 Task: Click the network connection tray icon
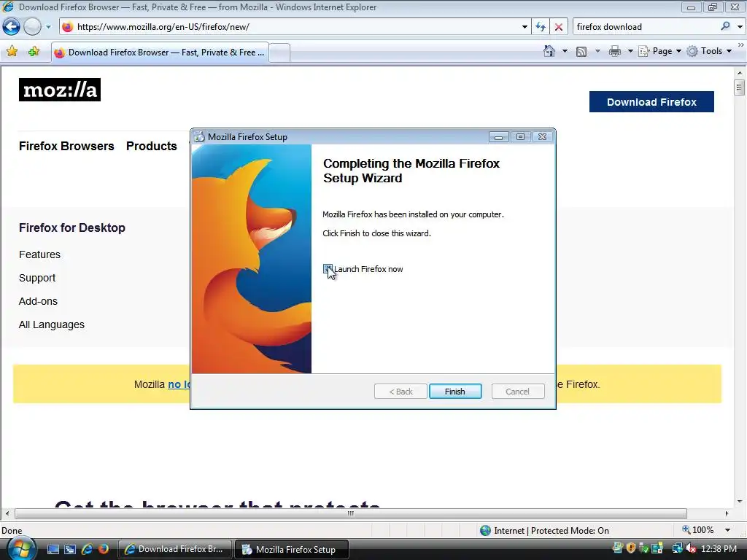pos(676,549)
